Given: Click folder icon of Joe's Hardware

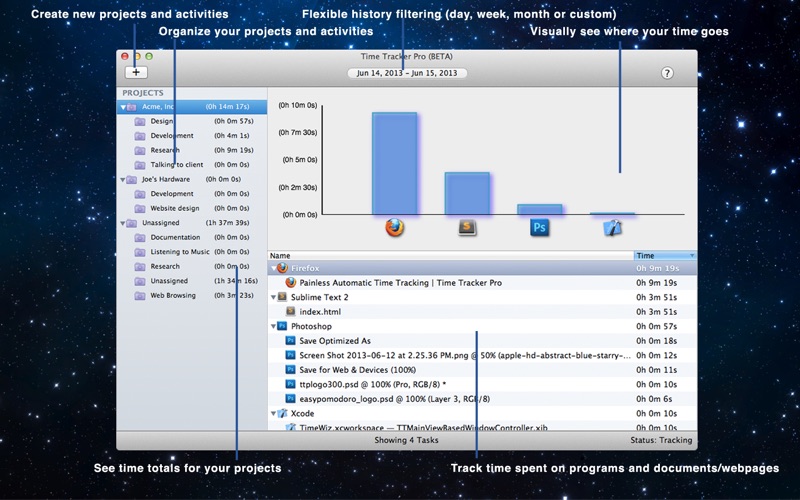Looking at the screenshot, I should click(x=132, y=180).
